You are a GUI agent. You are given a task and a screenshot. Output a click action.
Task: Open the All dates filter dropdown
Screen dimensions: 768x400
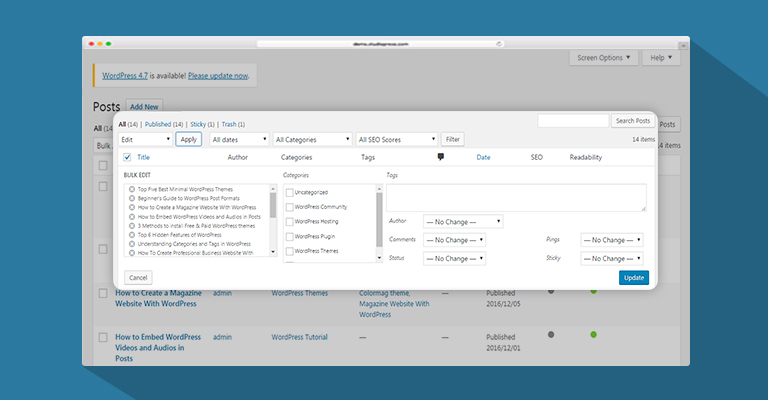[x=240, y=140]
